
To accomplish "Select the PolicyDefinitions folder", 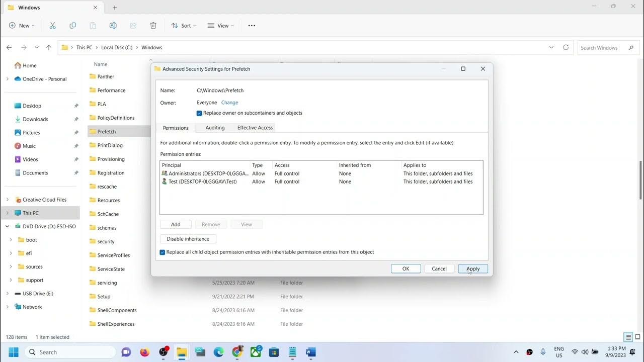I will click(116, 118).
